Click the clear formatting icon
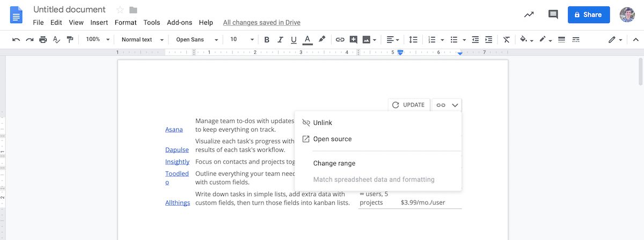644x240 pixels. coord(506,40)
